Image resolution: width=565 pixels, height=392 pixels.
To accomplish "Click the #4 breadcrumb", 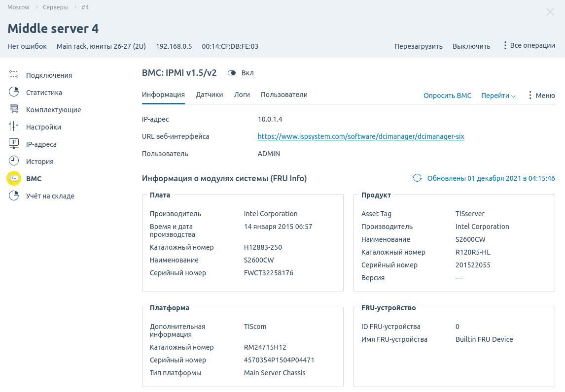I will [x=85, y=7].
